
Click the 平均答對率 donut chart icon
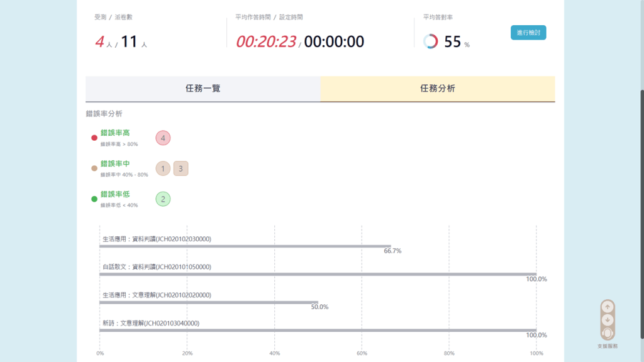click(431, 41)
